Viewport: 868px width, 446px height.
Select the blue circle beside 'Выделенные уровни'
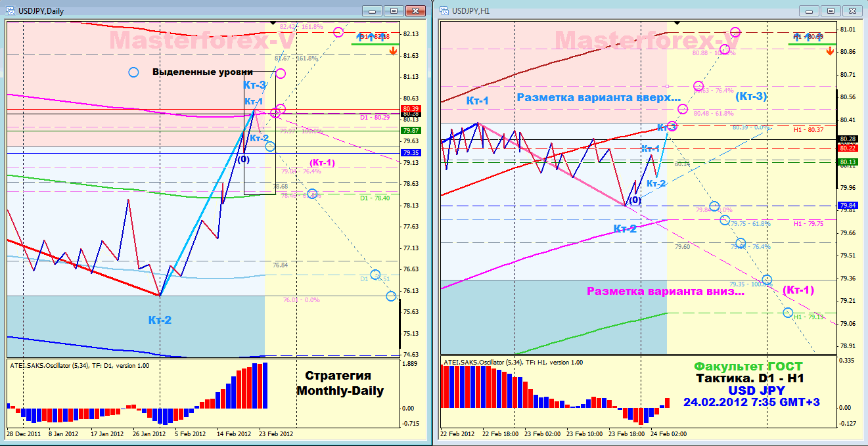click(134, 72)
